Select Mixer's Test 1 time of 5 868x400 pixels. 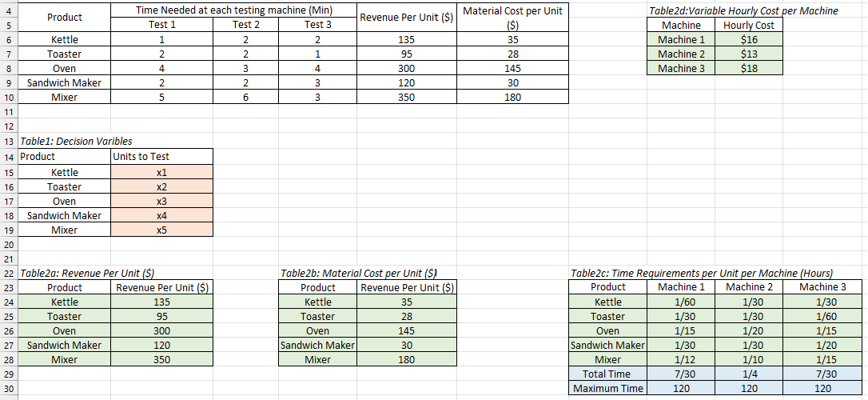[x=161, y=97]
